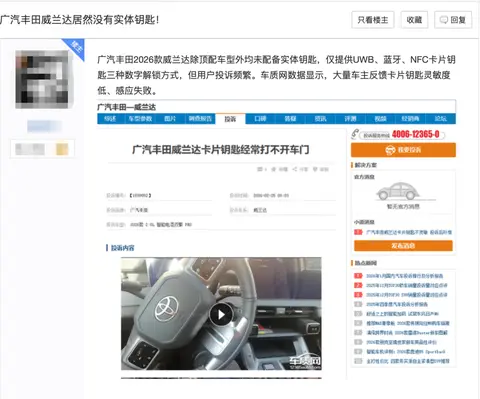Click the grey car illustration
This screenshot has width=480, height=399.
click(x=398, y=191)
